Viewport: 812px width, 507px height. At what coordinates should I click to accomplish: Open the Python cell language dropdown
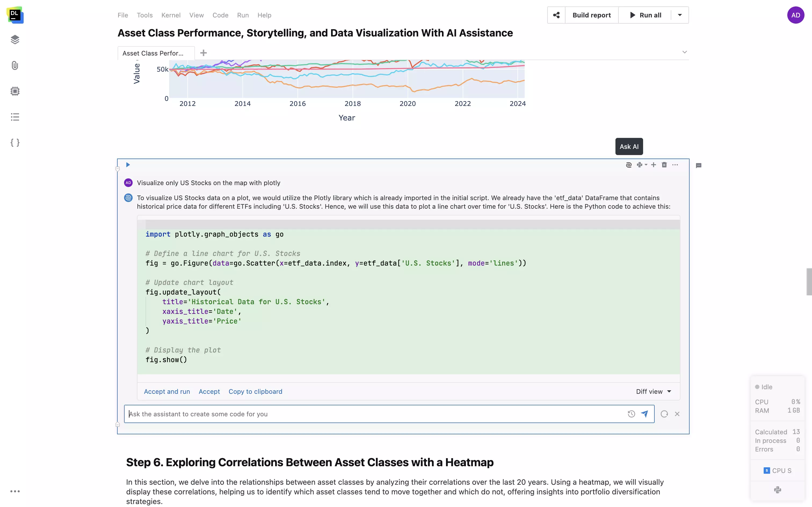(x=641, y=165)
